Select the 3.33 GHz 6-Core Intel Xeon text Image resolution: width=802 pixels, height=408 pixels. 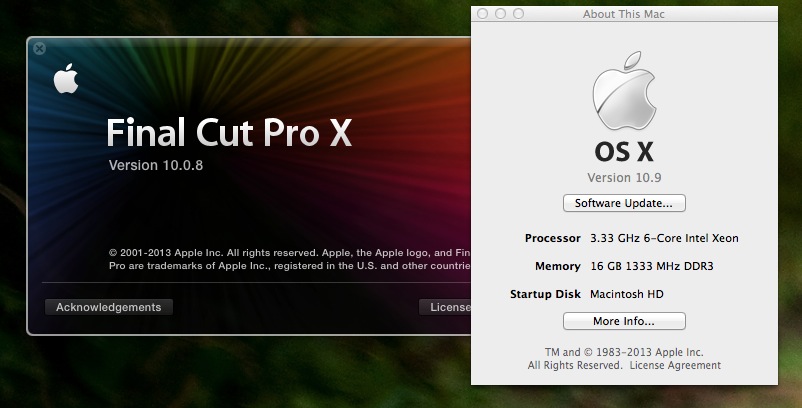(x=664, y=238)
